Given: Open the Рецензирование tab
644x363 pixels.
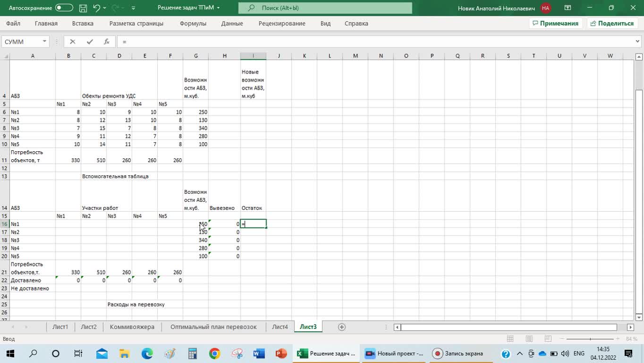Looking at the screenshot, I should (282, 23).
